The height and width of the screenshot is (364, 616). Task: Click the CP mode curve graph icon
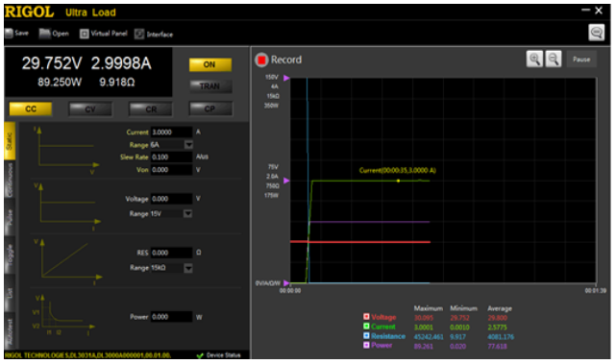coord(63,316)
